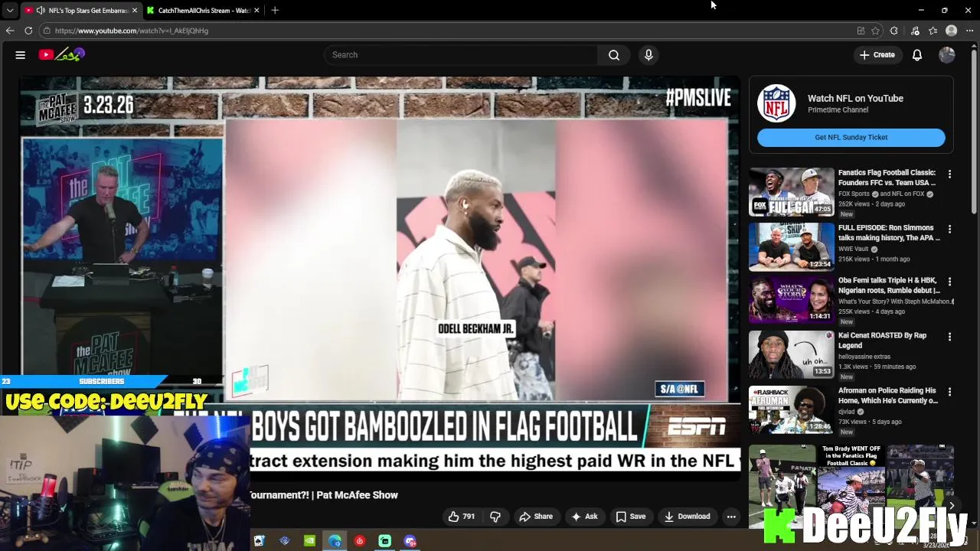Focus the YouTube search field
The width and height of the screenshot is (980, 551).
pyautogui.click(x=461, y=55)
